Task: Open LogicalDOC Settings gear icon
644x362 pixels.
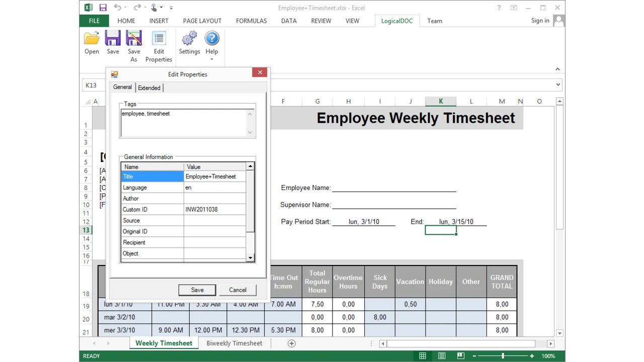Action: (x=189, y=39)
